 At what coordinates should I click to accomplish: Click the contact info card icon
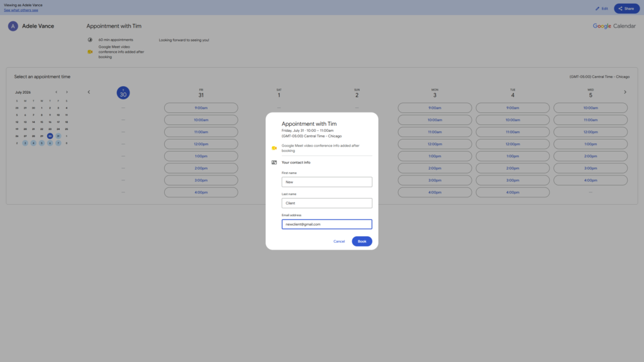pyautogui.click(x=274, y=163)
